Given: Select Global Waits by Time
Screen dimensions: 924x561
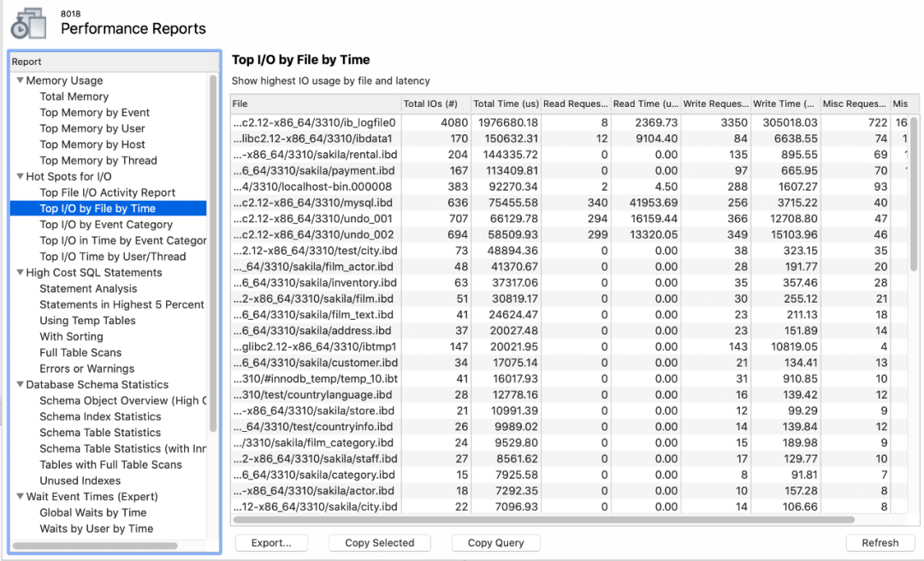Looking at the screenshot, I should pos(92,513).
